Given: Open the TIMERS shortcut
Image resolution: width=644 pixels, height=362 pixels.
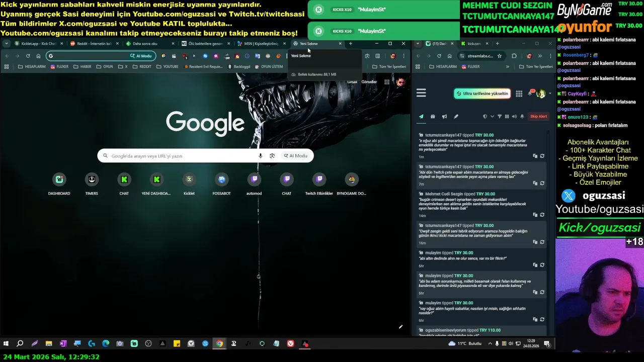Looking at the screenshot, I should coord(92,184).
